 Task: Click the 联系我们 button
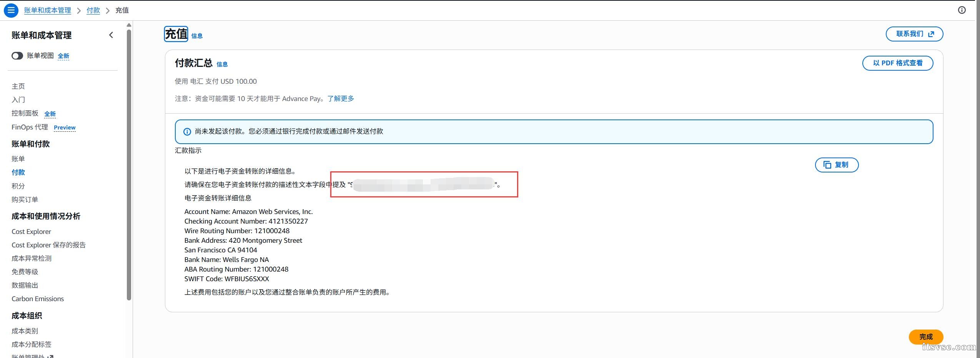click(x=914, y=34)
